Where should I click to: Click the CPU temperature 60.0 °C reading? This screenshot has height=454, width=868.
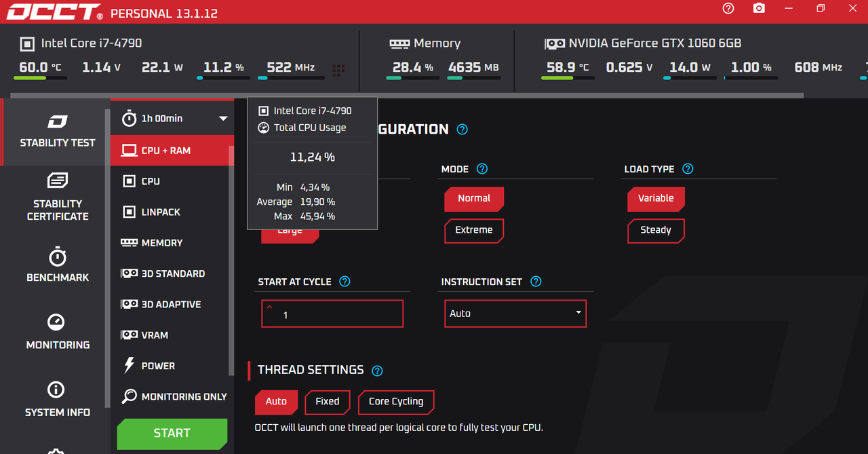pyautogui.click(x=40, y=67)
